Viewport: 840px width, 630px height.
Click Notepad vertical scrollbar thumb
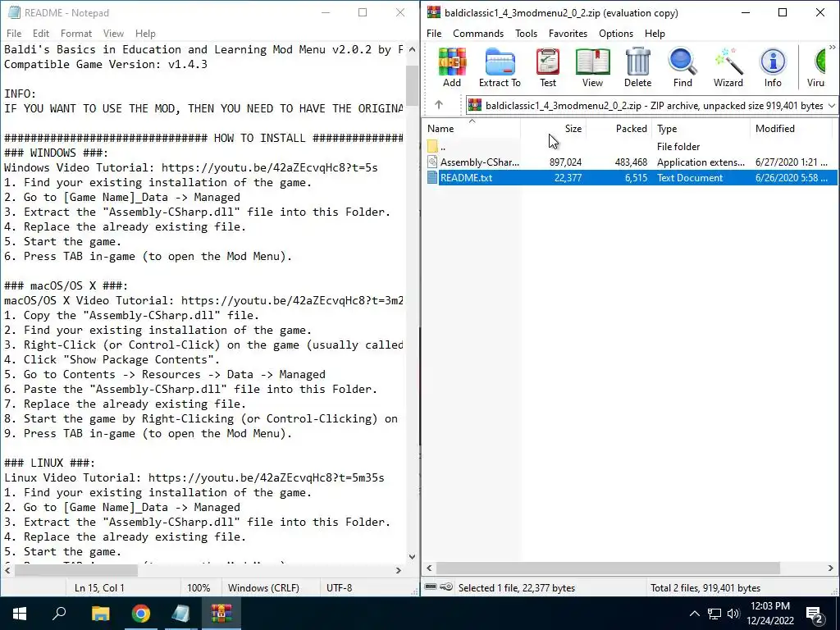(412, 85)
